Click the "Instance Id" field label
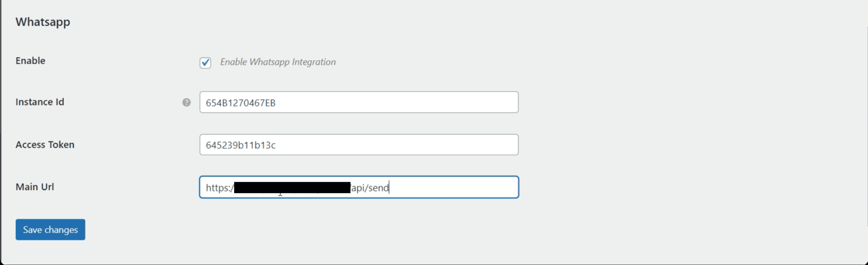 [x=40, y=102]
